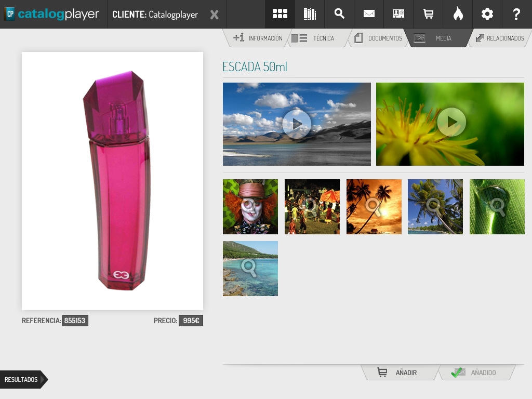Open the shopping cart in top bar
This screenshot has width=532, height=399.
click(x=428, y=14)
